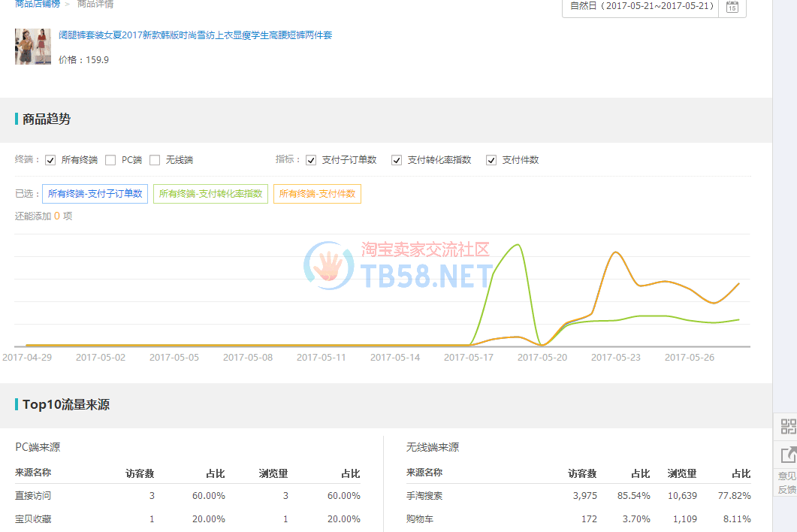
Task: Click the orange line peak on chart
Action: [615, 252]
